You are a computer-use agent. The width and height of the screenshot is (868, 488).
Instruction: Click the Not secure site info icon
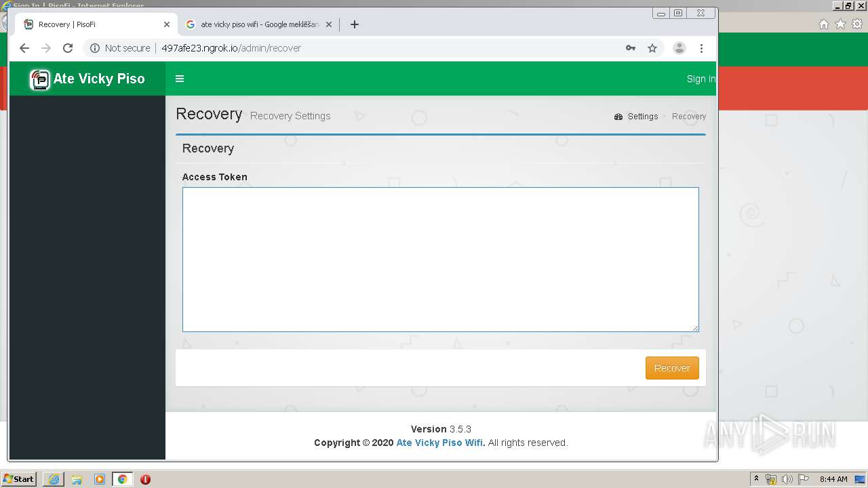[95, 48]
